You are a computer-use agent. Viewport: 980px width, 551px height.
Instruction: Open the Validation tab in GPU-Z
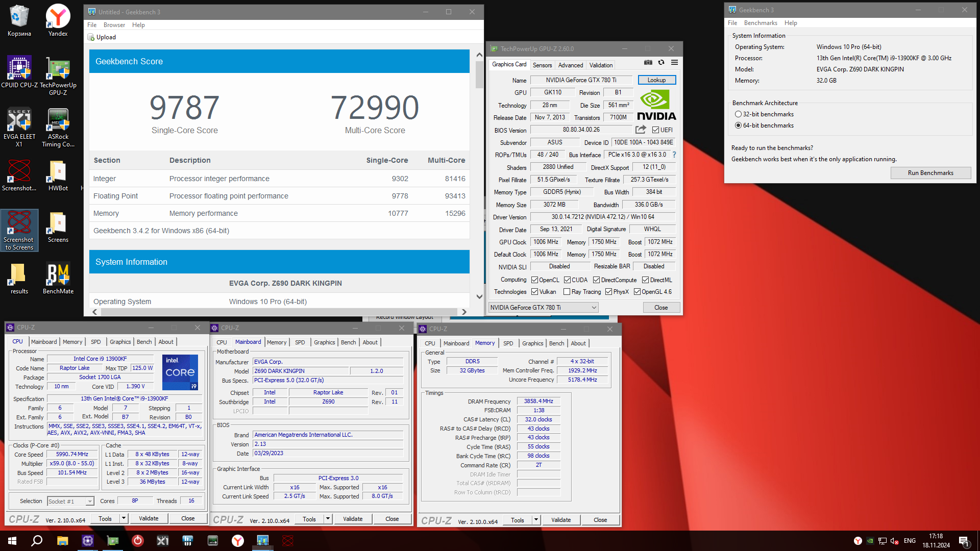point(601,65)
